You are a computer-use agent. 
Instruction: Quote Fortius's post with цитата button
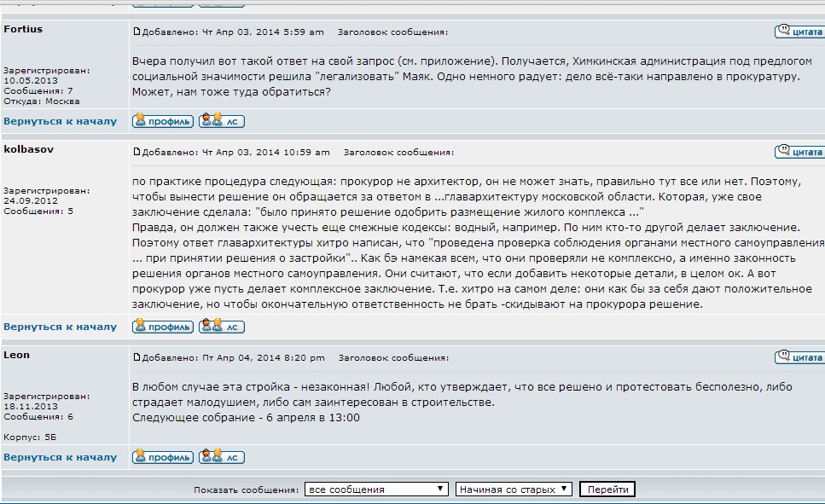[x=799, y=31]
